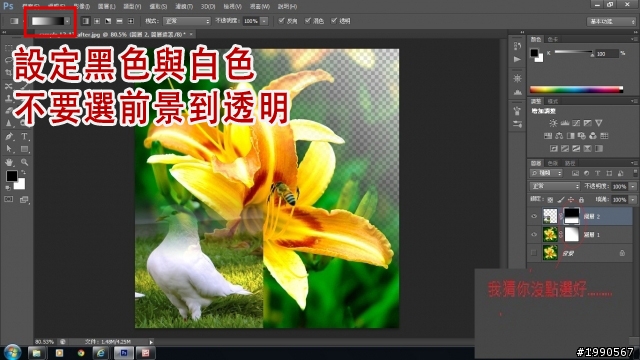This screenshot has height=360, width=640.
Task: Select the Rectangle shape tool
Action: 24,149
